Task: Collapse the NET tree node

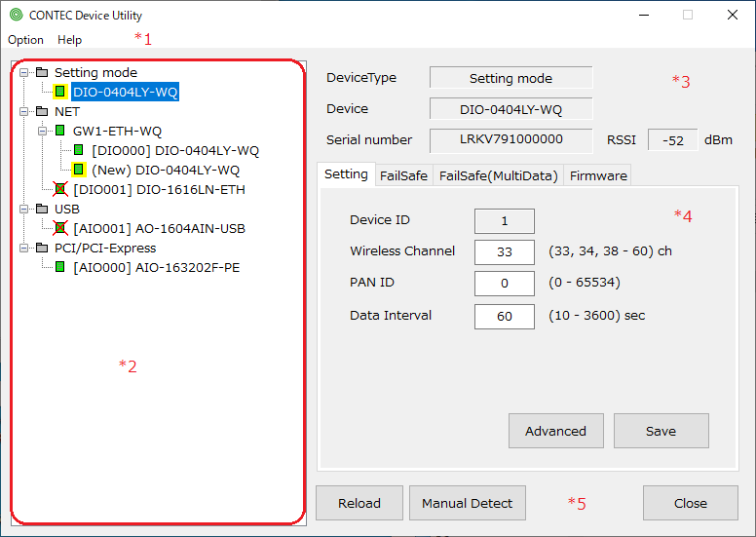Action: pos(23,111)
